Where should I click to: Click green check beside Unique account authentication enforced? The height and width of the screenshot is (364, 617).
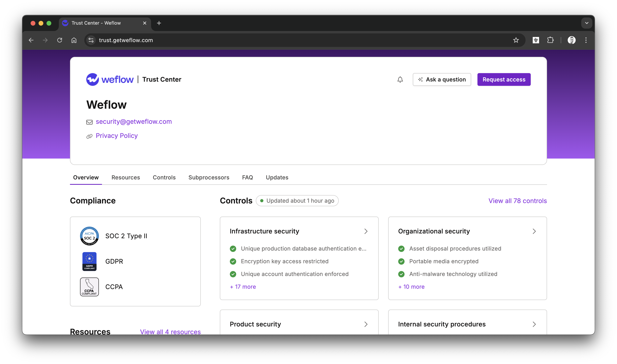point(233,274)
